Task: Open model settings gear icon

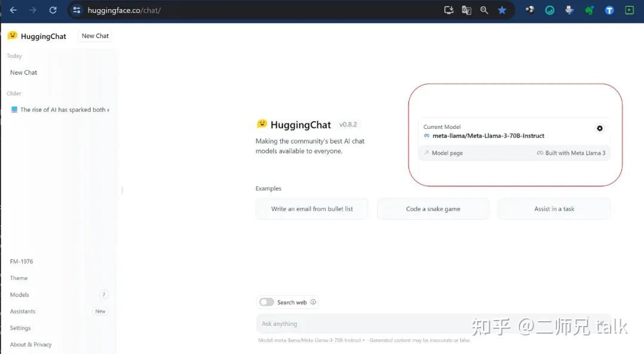Action: [600, 128]
